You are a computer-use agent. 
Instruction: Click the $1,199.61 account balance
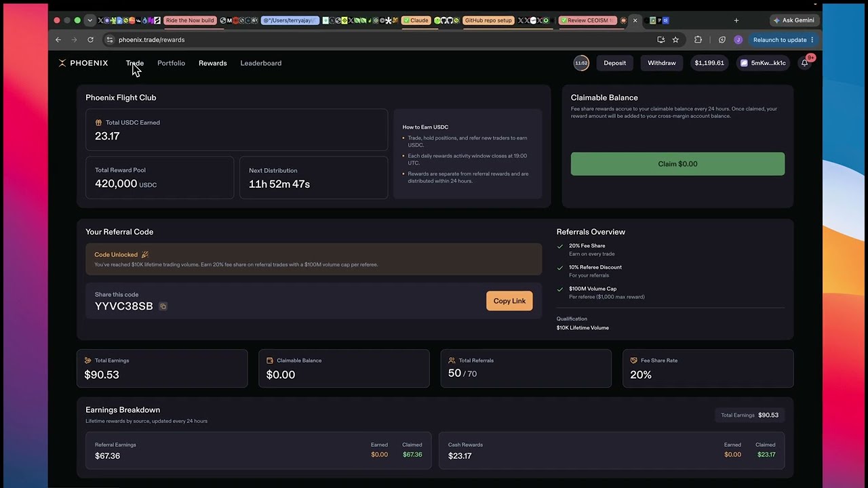709,63
